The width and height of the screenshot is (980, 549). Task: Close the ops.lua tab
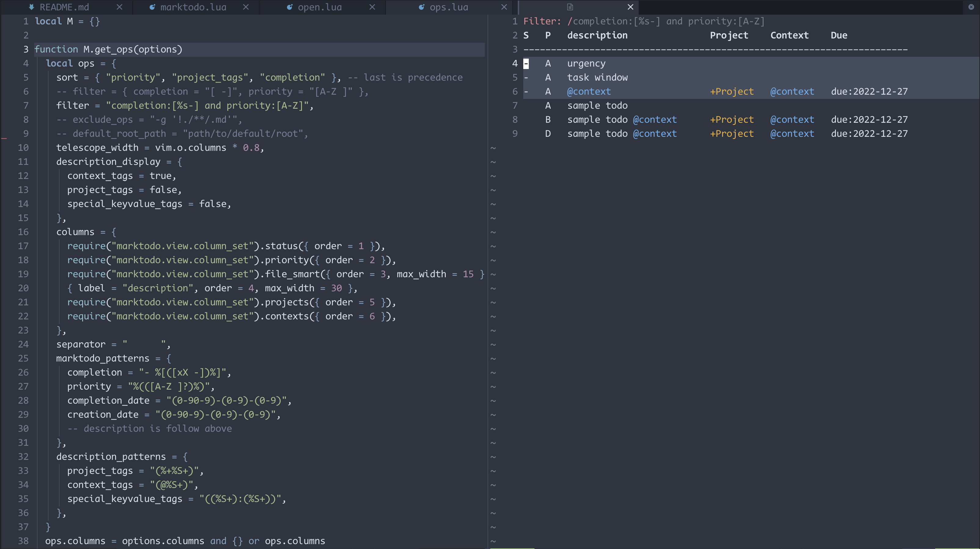click(x=504, y=7)
